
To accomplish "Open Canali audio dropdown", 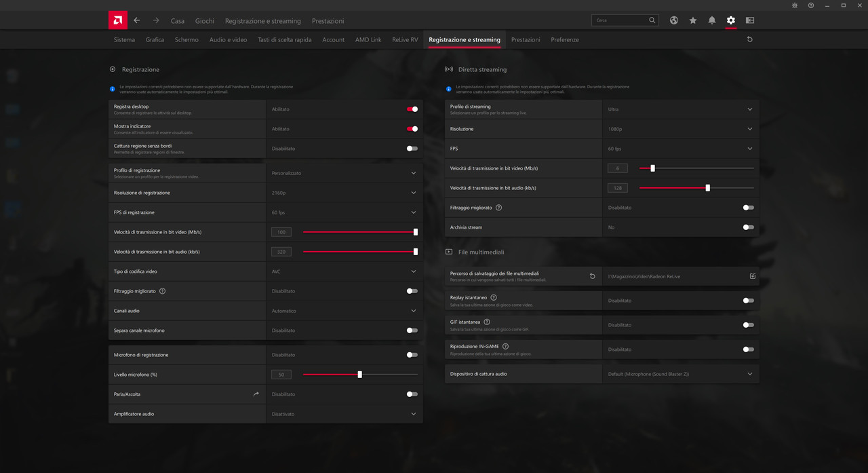I will click(344, 311).
